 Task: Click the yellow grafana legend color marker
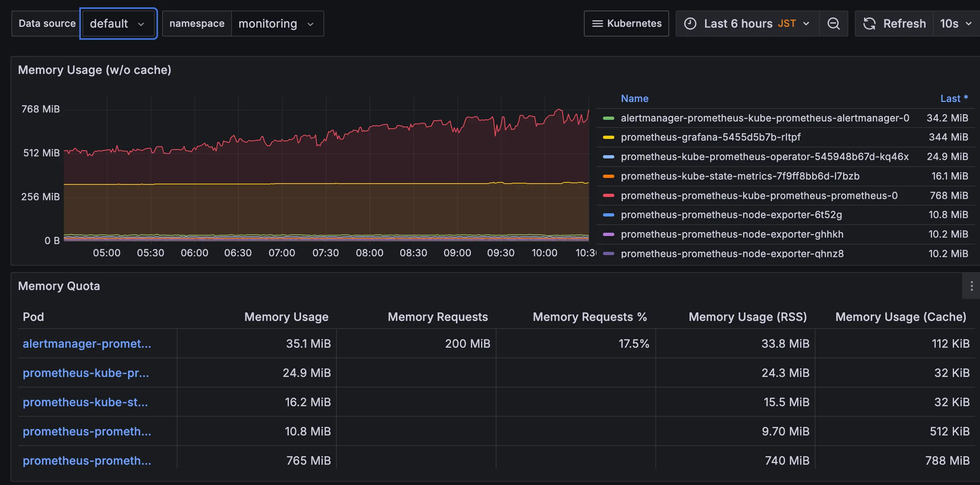(608, 137)
